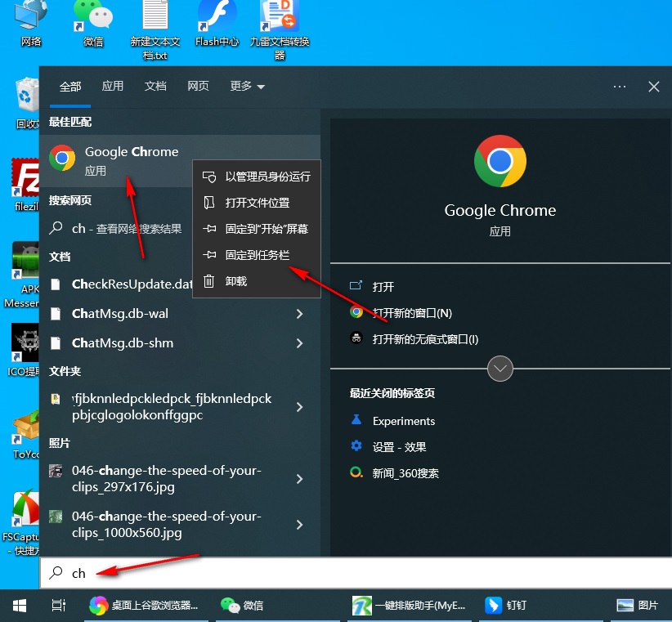Select 微信 desktop shortcut icon
672x622 pixels.
(93, 24)
